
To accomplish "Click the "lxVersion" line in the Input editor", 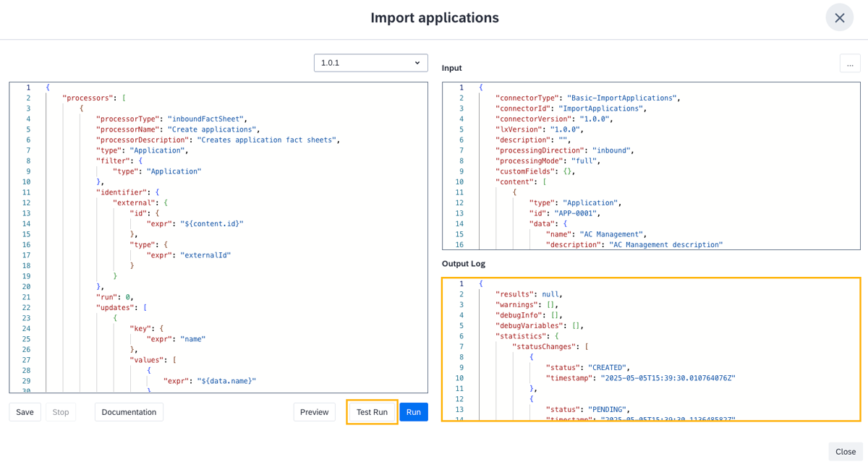I will click(540, 129).
